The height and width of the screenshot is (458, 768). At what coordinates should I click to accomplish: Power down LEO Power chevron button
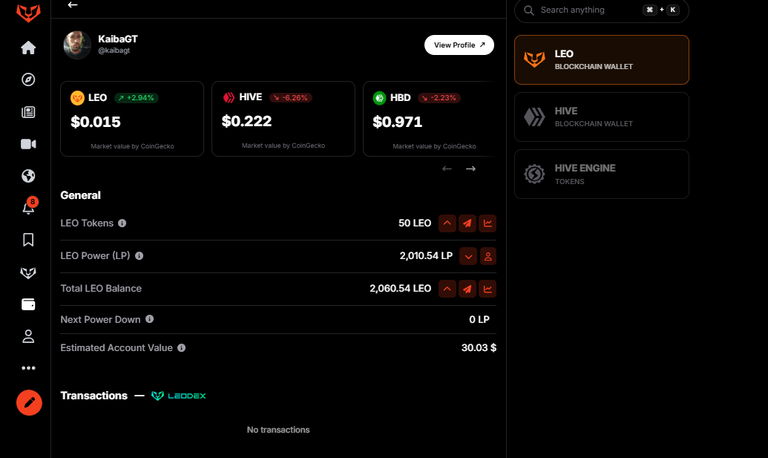click(468, 256)
